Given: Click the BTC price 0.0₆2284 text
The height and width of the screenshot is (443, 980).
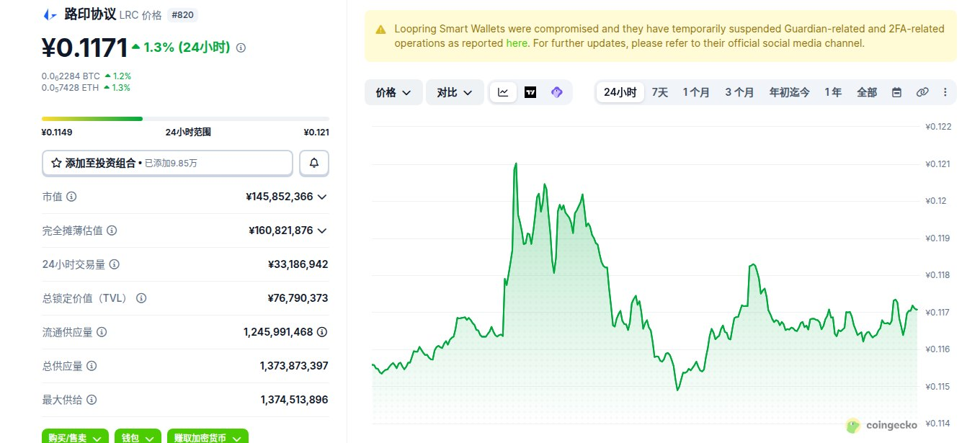Looking at the screenshot, I should 71,76.
